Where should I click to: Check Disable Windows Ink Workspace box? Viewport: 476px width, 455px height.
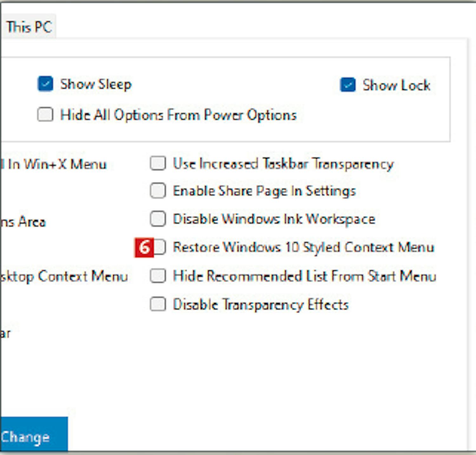coord(158,219)
